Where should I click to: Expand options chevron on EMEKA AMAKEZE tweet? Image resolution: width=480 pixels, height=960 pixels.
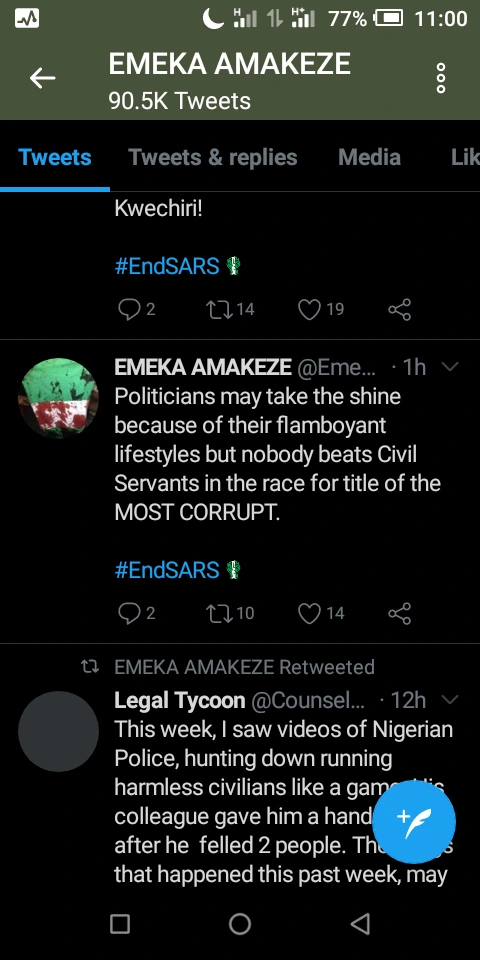pos(450,367)
